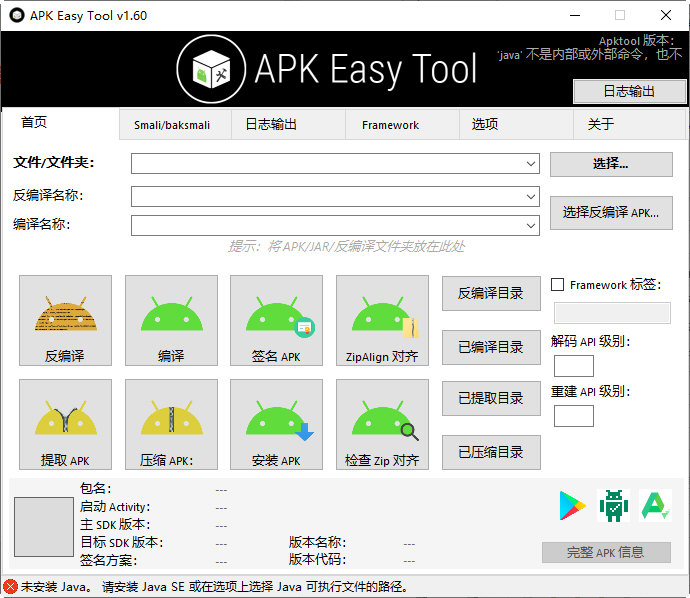Click the 解码 API 级别 input box
This screenshot has width=690, height=598.
(574, 366)
